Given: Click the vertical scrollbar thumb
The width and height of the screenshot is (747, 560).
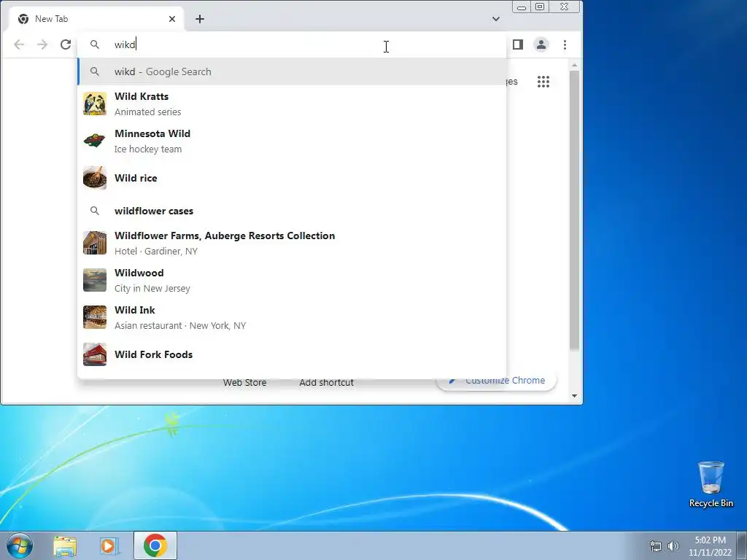Looking at the screenshot, I should coord(574,211).
